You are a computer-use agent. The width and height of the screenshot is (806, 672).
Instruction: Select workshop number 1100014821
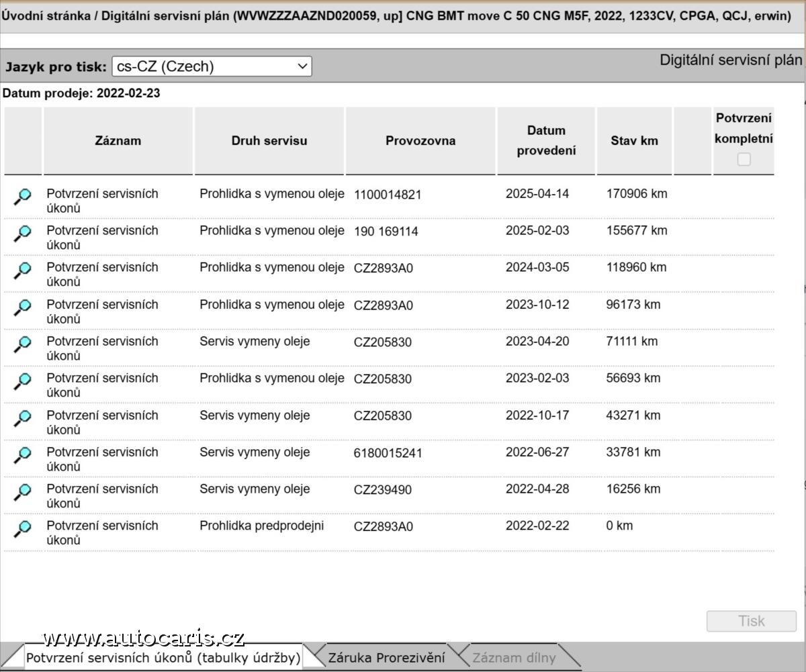pos(388,195)
